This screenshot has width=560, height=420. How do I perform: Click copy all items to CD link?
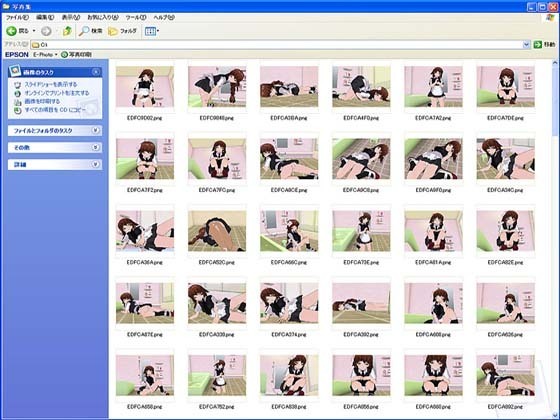pyautogui.click(x=55, y=110)
